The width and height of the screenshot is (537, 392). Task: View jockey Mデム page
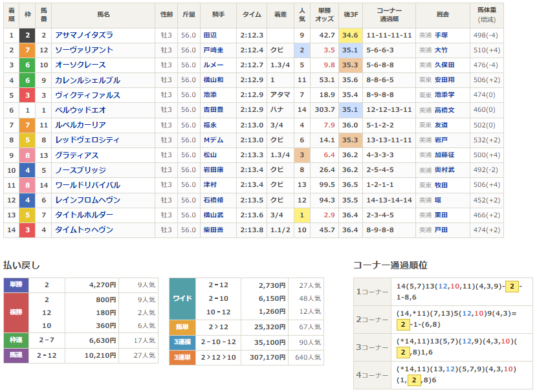214,140
